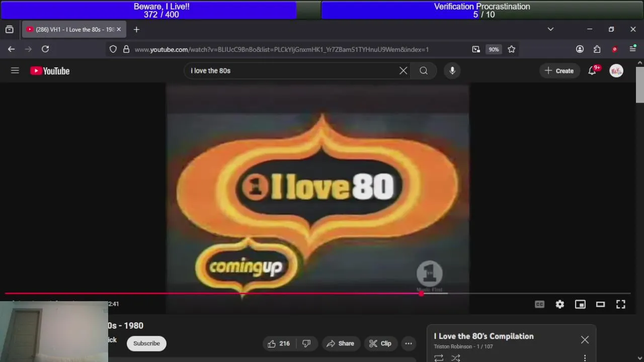This screenshot has height=362, width=644.
Task: Click the Beware, I Live!! overlay bar
Action: coord(161,10)
